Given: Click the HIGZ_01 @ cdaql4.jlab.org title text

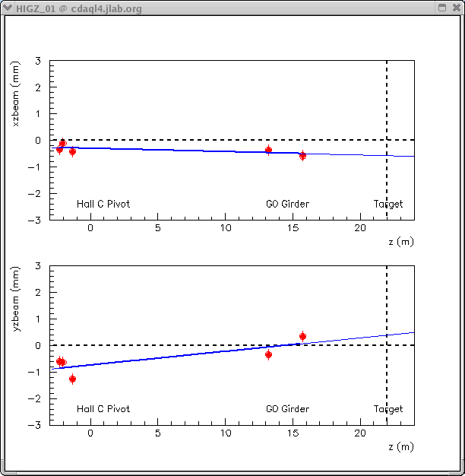Looking at the screenshot, I should click(x=79, y=8).
